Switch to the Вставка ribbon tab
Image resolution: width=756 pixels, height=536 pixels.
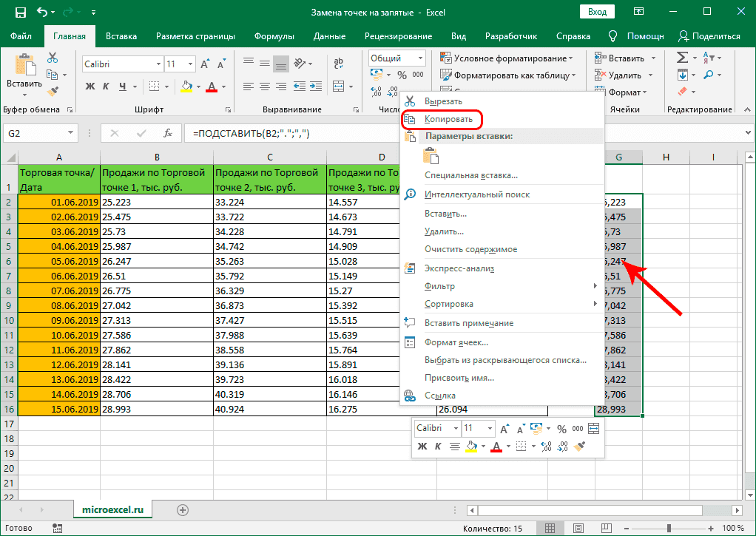point(121,35)
